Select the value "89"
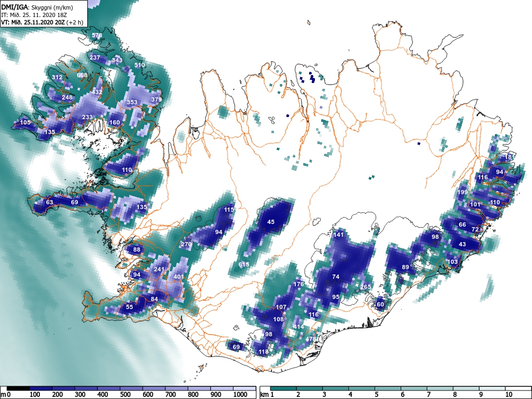Screen dimensions: 532x399 pos(405,267)
